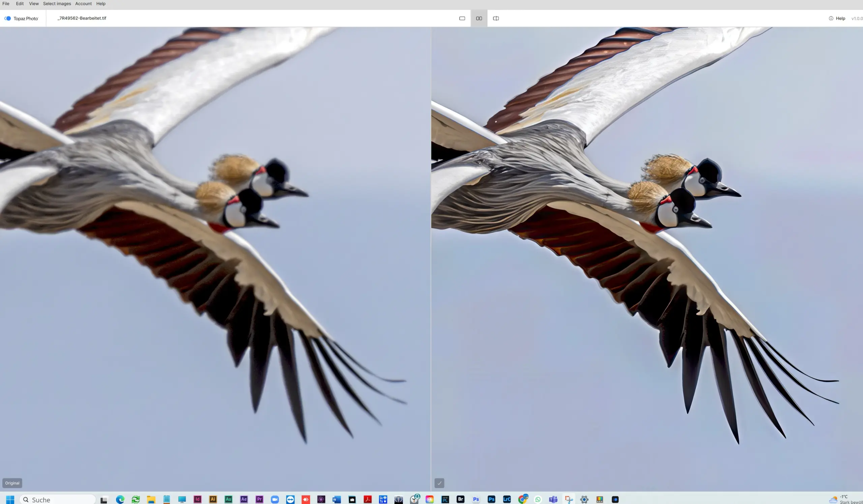Open the Select images menu

click(x=57, y=4)
